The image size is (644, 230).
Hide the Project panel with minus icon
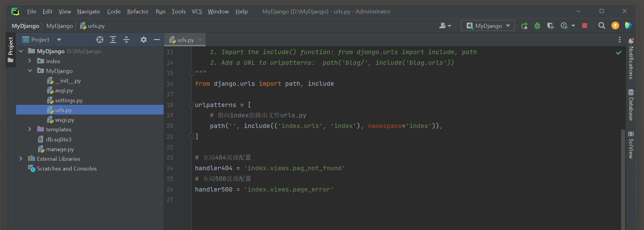[157, 40]
